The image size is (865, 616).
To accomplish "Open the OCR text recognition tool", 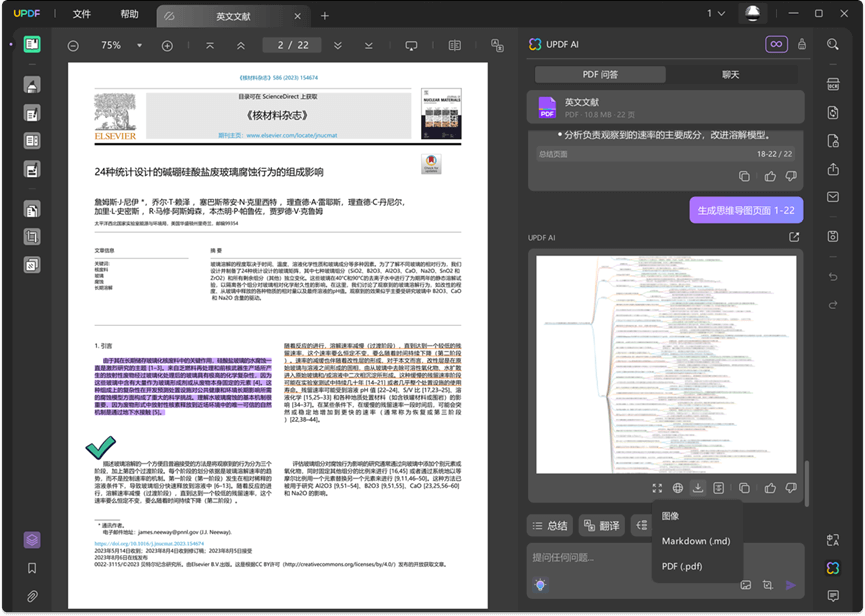I will point(833,84).
